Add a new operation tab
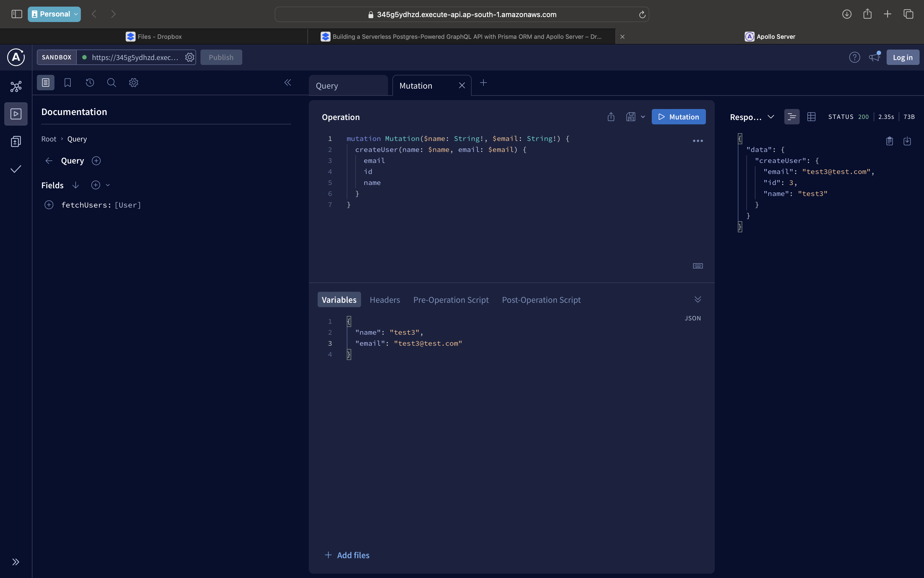 click(483, 83)
